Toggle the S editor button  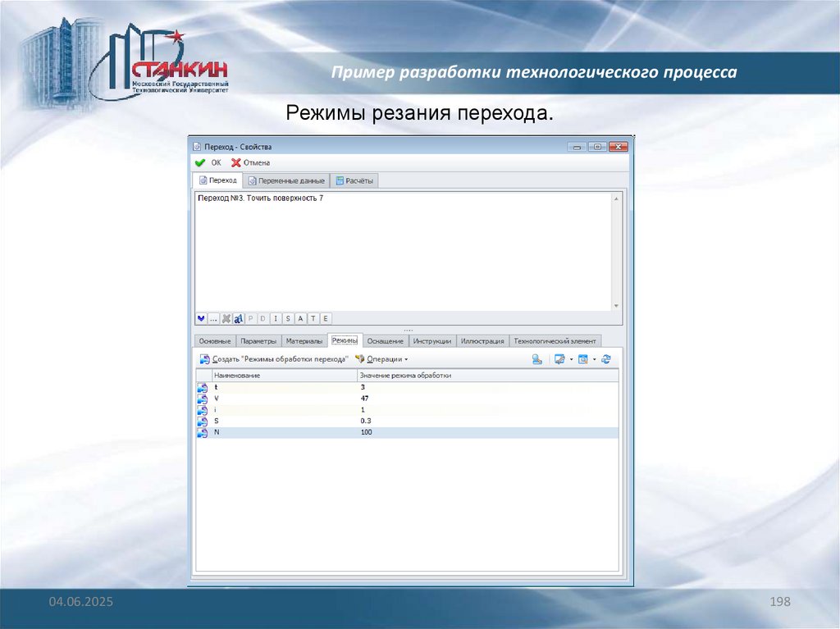(x=288, y=319)
